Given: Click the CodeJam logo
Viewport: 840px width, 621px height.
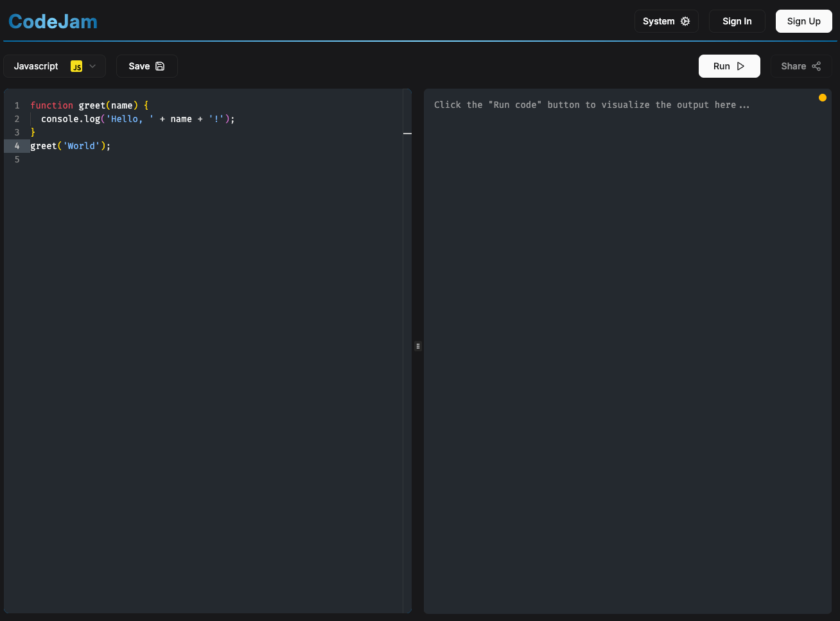Looking at the screenshot, I should tap(52, 21).
